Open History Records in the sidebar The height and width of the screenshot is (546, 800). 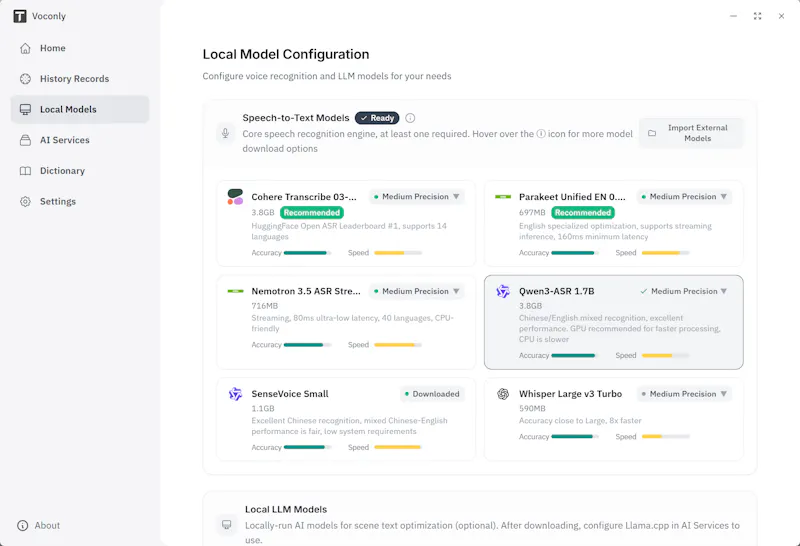[80, 79]
